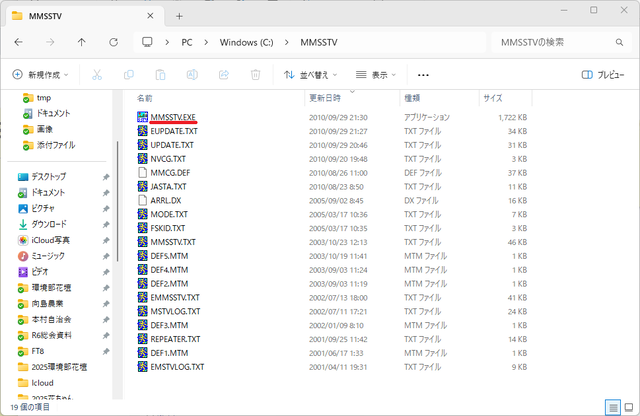Viewport: 640px width, 416px height.
Task: Open Desktop (デスクトップ) in sidebar
Action: (49, 177)
